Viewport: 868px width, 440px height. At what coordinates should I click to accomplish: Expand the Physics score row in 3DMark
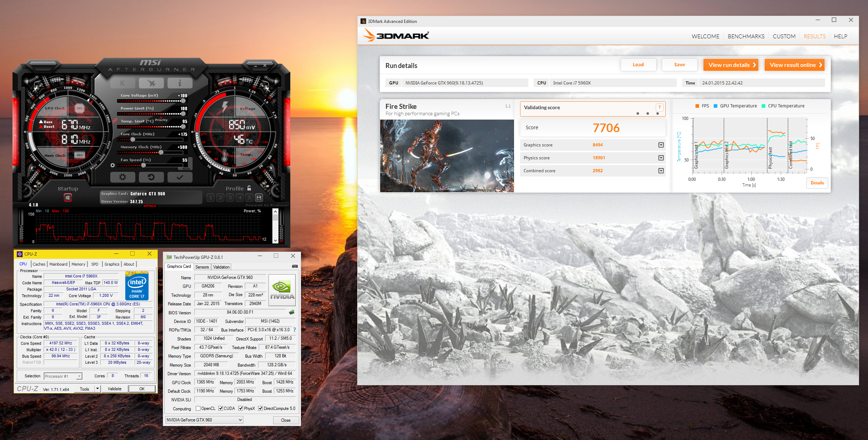click(661, 158)
